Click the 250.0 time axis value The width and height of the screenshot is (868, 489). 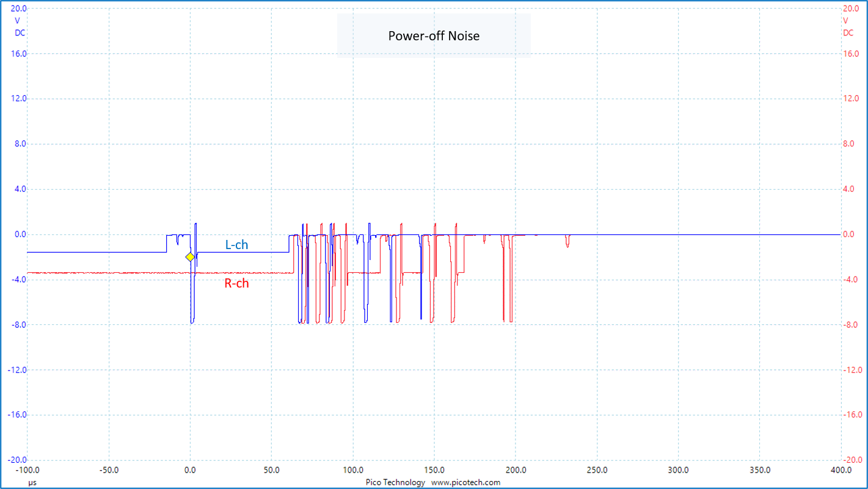pos(597,471)
